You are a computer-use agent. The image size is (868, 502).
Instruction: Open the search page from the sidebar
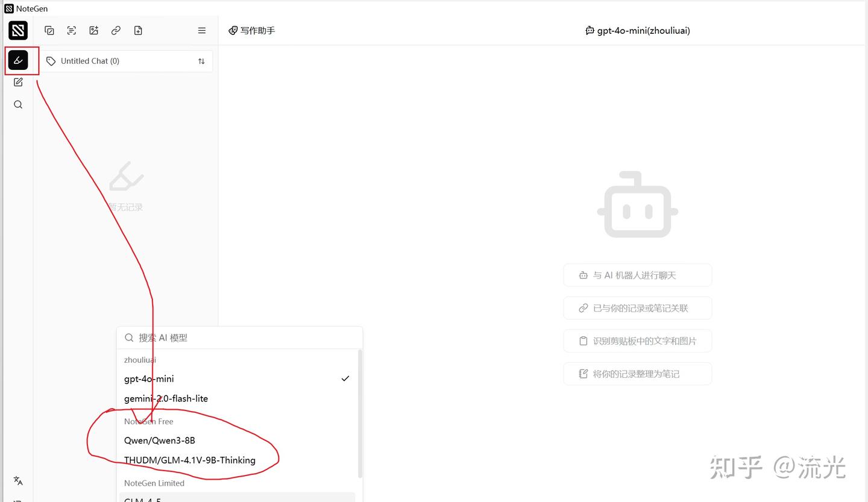pyautogui.click(x=18, y=104)
